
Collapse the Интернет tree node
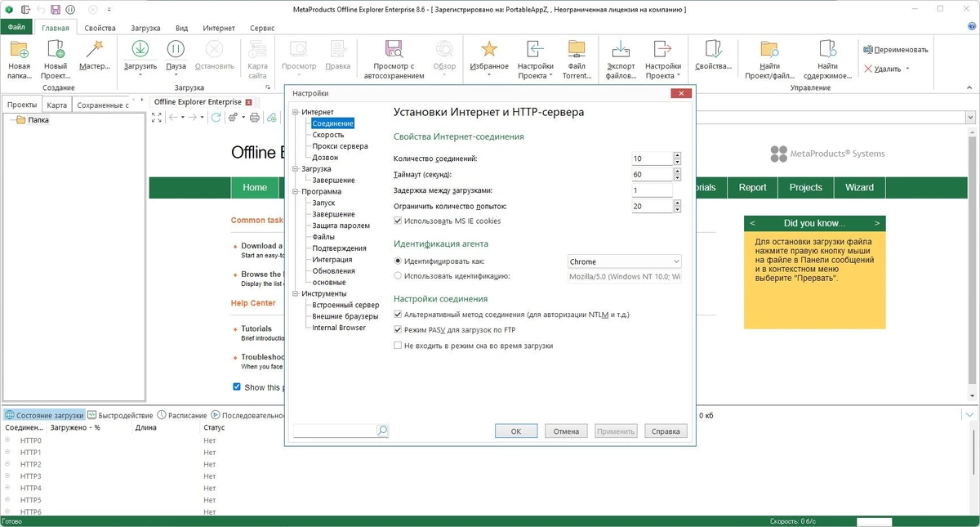[296, 112]
